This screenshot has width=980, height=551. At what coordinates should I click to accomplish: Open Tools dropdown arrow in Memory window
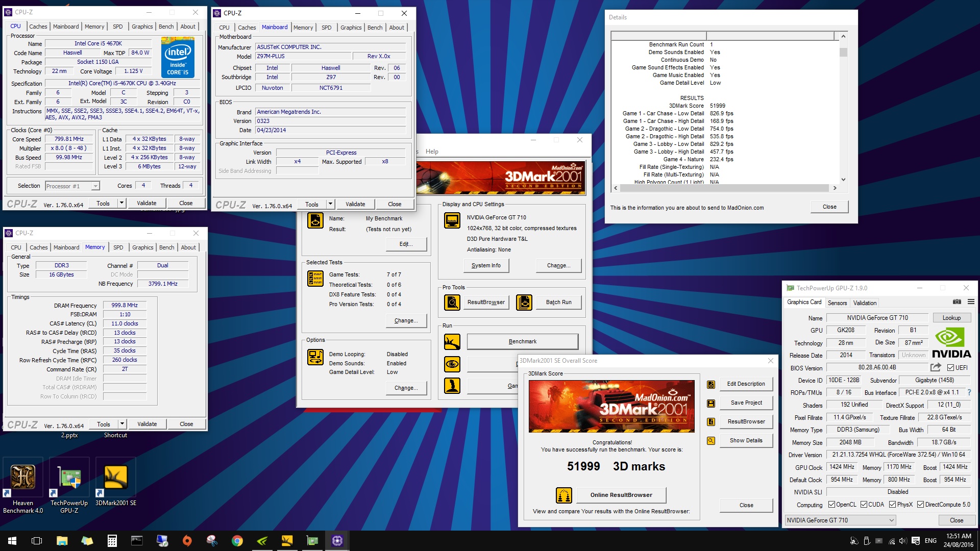coord(122,424)
